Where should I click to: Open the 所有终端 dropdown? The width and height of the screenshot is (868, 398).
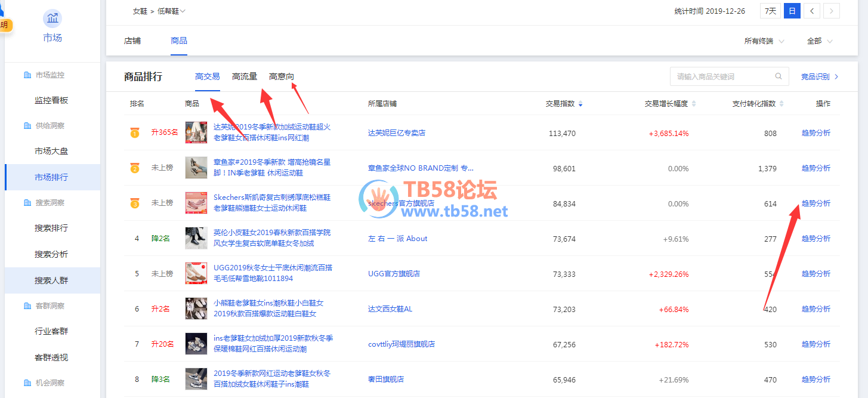764,41
